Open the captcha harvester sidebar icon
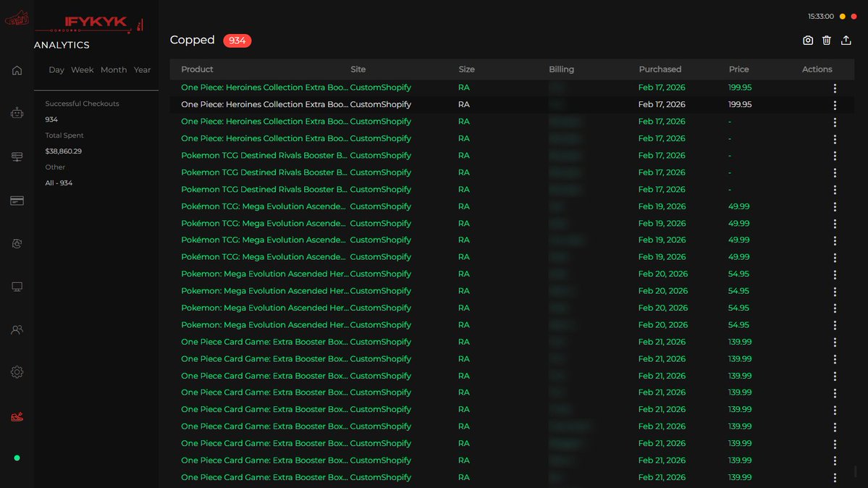The image size is (868, 488). (x=17, y=244)
